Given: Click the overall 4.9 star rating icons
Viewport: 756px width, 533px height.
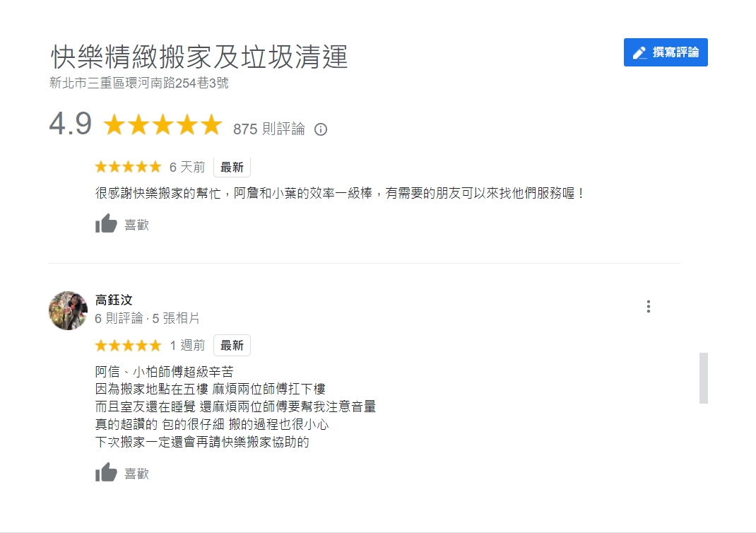Looking at the screenshot, I should click(x=163, y=126).
